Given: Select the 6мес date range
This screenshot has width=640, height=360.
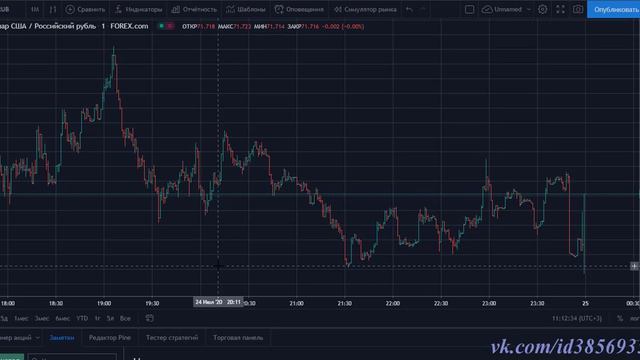Looking at the screenshot, I should tap(62, 318).
